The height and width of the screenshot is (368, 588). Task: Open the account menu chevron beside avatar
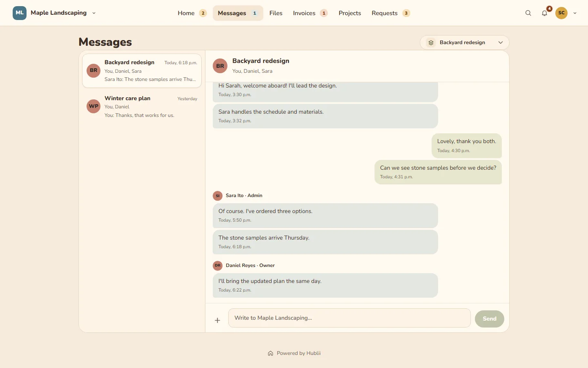tap(575, 13)
